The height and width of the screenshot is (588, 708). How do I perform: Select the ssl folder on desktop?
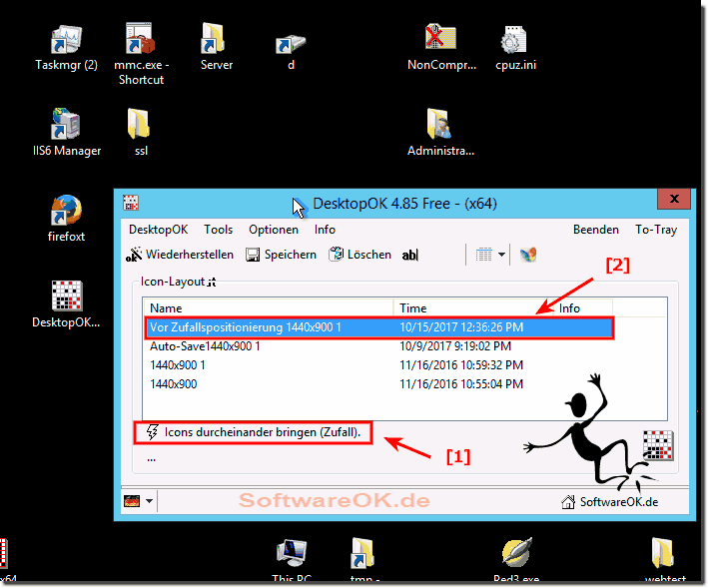coord(141,133)
